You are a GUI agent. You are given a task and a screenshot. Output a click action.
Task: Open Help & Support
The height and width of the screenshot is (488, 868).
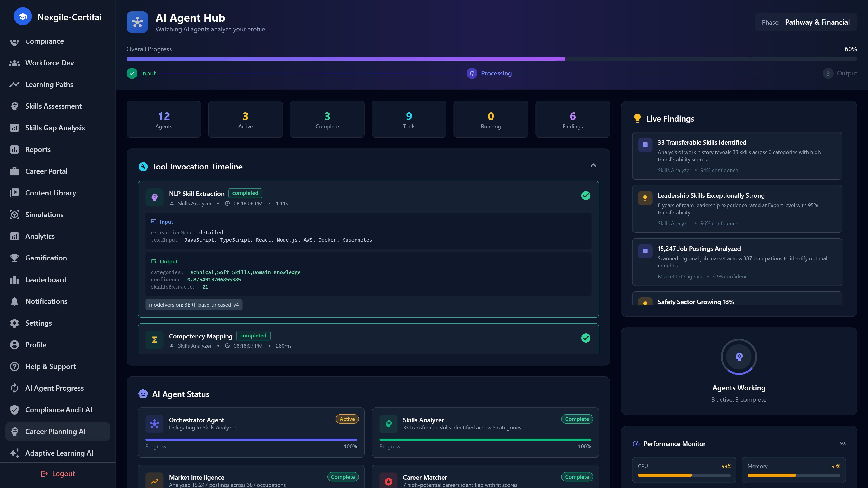50,366
